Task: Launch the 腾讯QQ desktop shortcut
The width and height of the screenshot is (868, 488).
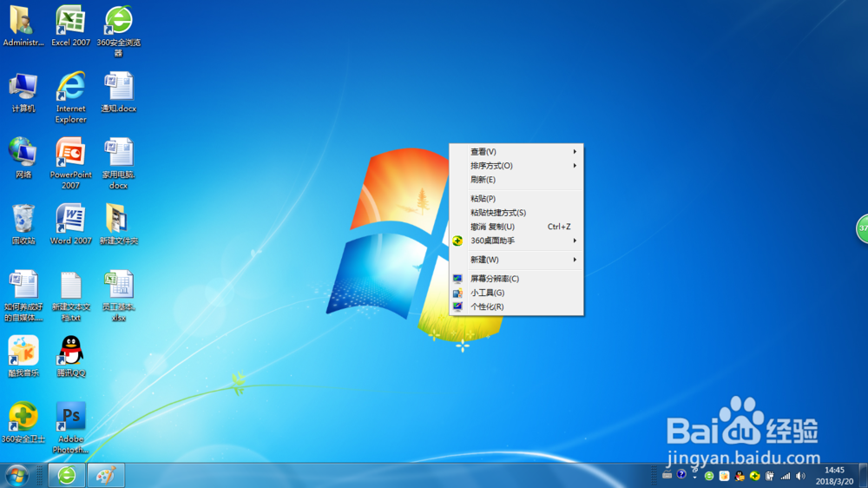Action: click(71, 356)
